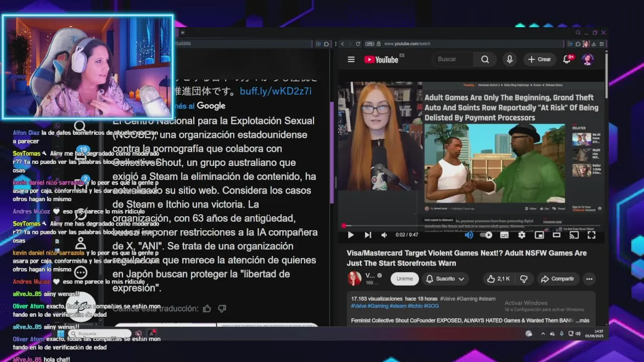Image resolution: width=644 pixels, height=362 pixels.
Task: Cast video to a TV device
Action: pos(574,235)
